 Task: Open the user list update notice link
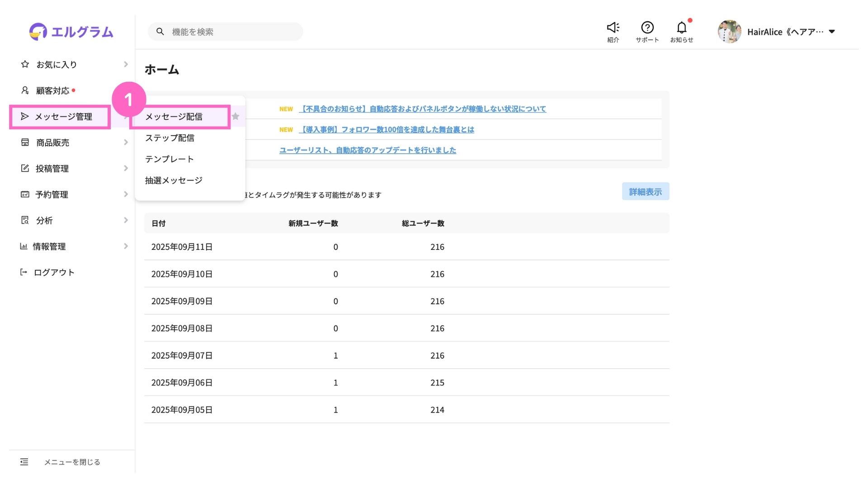coord(368,150)
